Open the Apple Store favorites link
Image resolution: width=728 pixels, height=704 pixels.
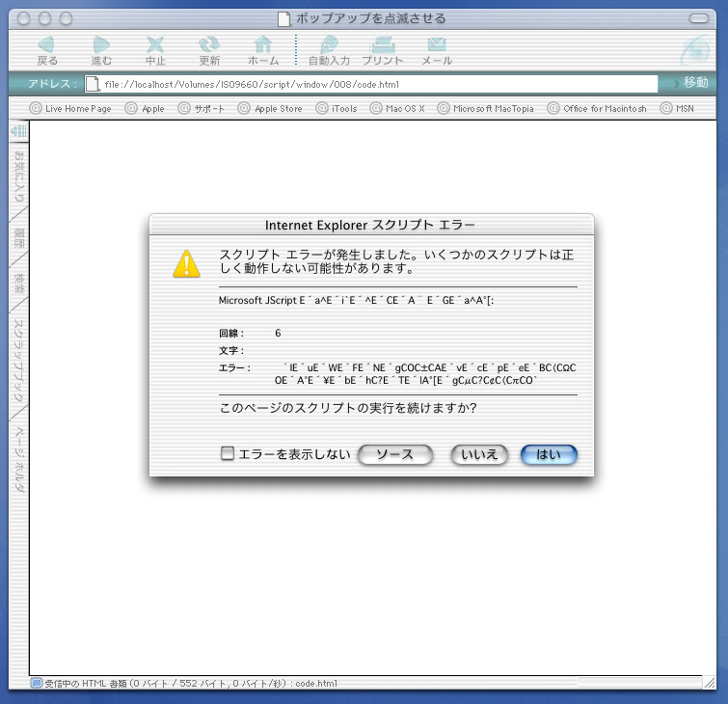click(270, 109)
